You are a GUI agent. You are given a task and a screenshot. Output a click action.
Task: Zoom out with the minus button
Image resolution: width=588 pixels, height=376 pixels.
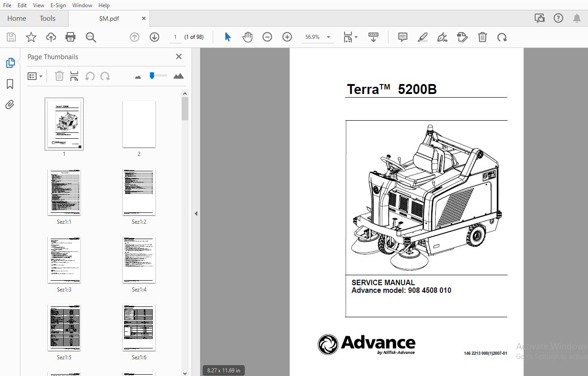[267, 37]
